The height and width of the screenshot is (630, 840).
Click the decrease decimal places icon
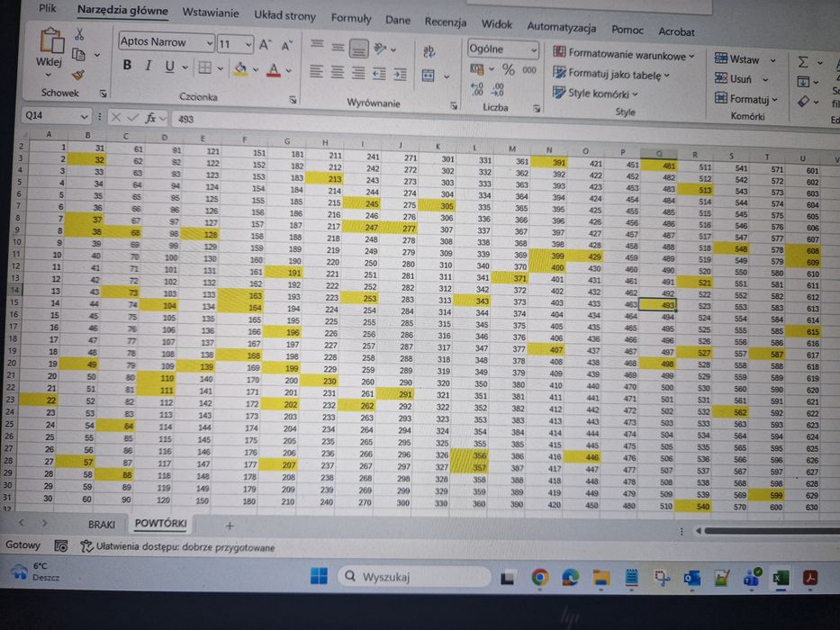[498, 89]
